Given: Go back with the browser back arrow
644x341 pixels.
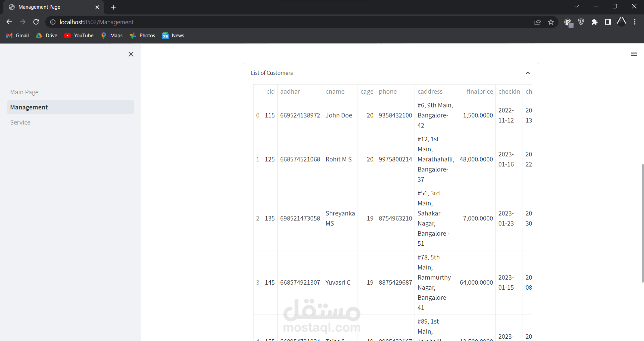Looking at the screenshot, I should click(9, 22).
